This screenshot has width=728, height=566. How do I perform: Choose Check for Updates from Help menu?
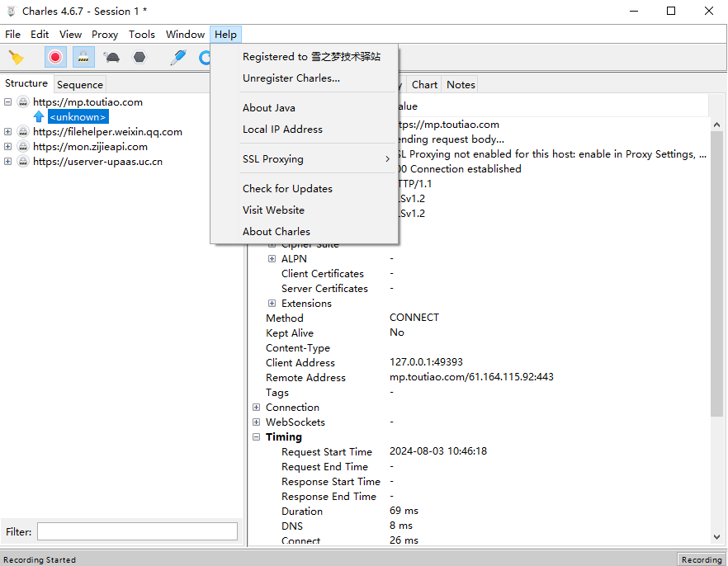coord(287,189)
